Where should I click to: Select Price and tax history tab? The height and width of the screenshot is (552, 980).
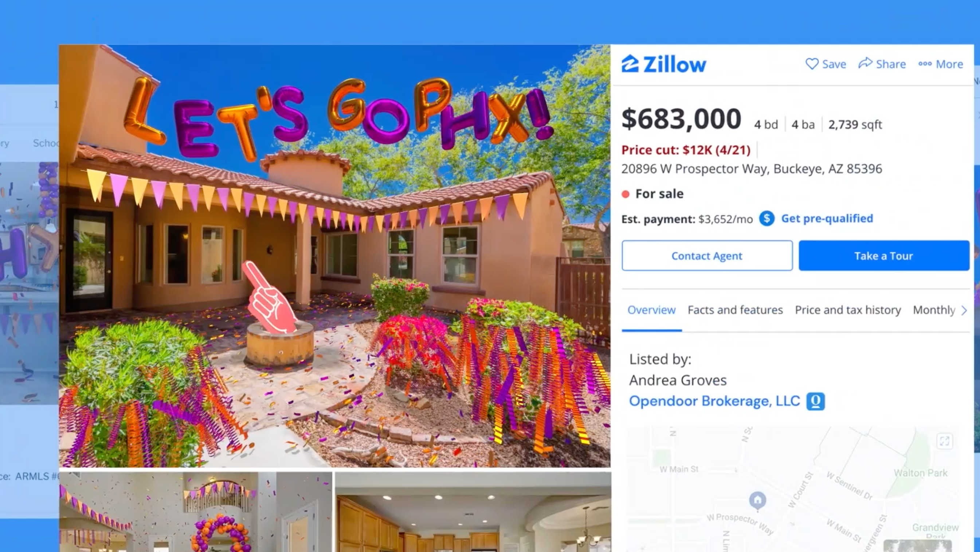848,310
